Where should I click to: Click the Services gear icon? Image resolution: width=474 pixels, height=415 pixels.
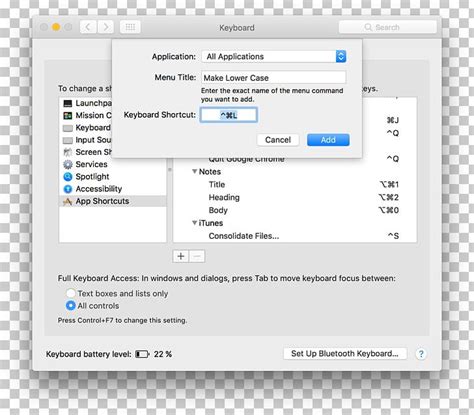pos(68,164)
